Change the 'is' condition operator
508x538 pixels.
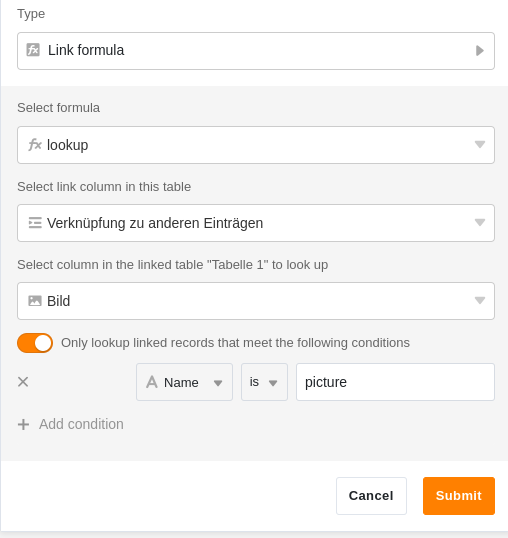click(x=264, y=382)
